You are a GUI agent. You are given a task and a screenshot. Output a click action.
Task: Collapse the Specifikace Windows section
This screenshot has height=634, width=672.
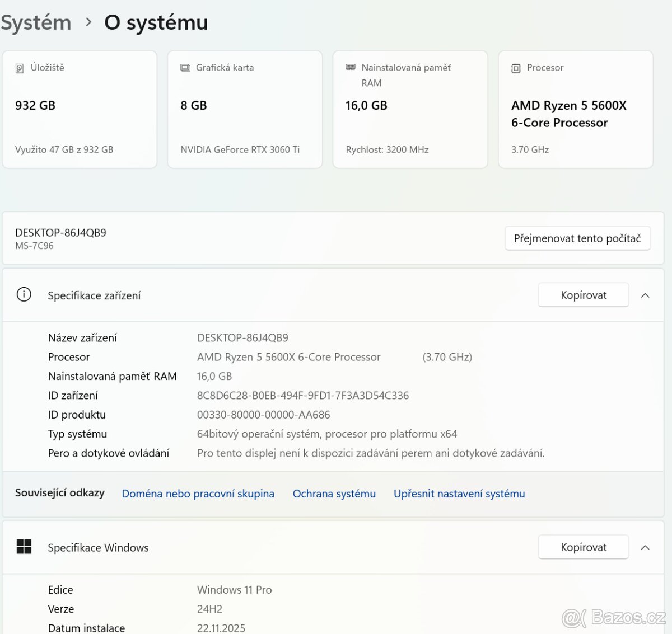tap(644, 547)
